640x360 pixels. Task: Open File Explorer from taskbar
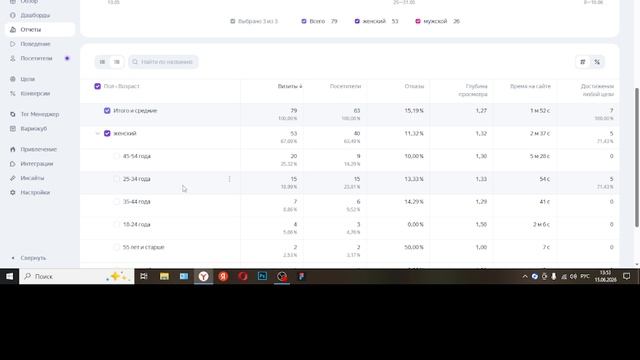pyautogui.click(x=164, y=276)
